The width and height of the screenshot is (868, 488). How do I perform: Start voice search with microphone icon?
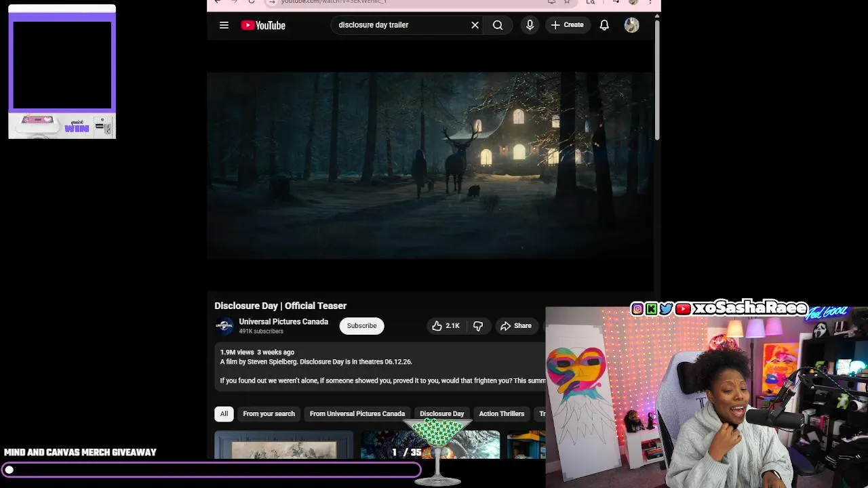pos(530,25)
